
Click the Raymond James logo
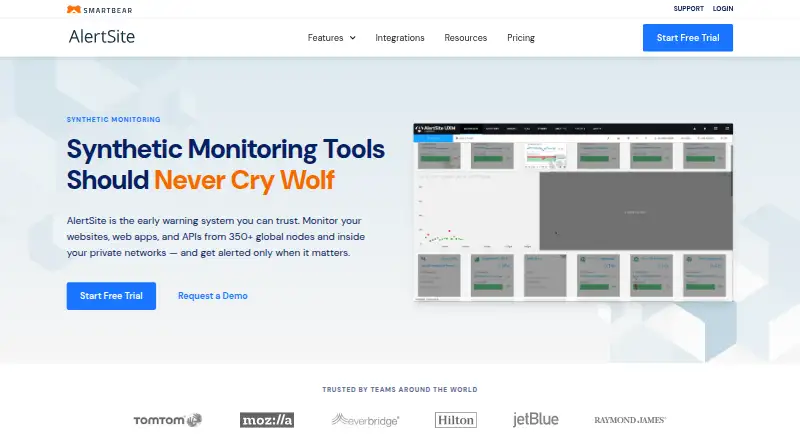[x=630, y=420]
